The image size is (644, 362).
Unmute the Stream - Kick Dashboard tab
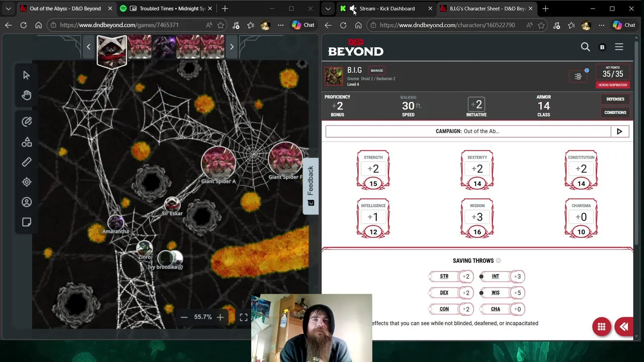(x=353, y=9)
